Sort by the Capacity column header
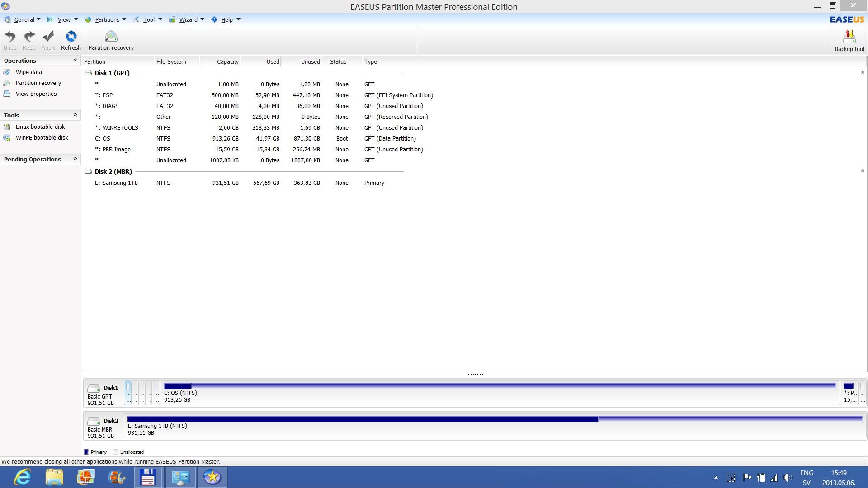Viewport: 868px width, 488px height. click(219, 62)
